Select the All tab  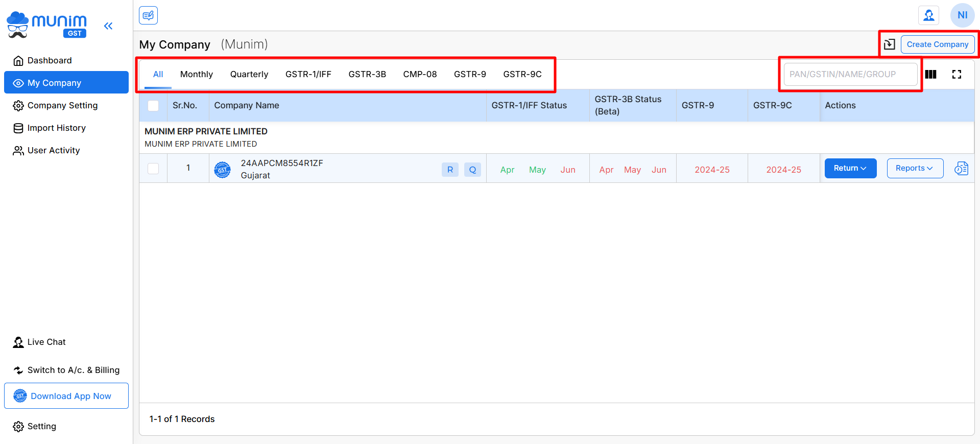158,75
